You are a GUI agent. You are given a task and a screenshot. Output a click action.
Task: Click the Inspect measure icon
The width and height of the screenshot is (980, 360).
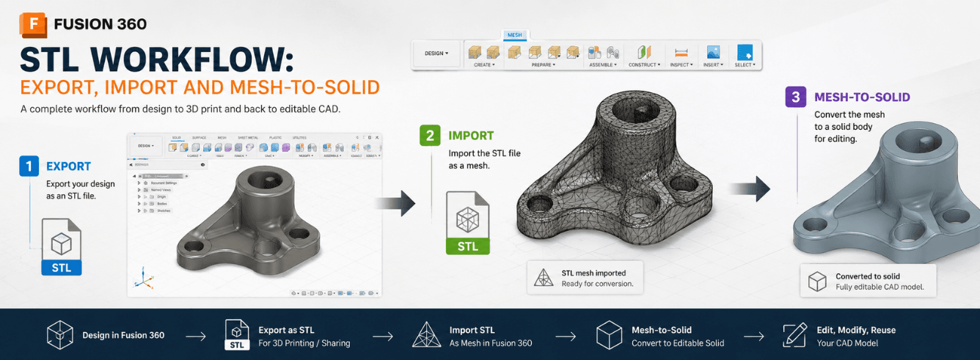click(681, 53)
